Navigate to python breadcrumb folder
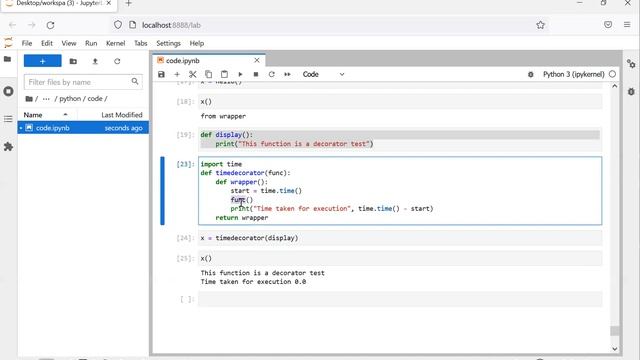640x360 pixels. (x=70, y=99)
